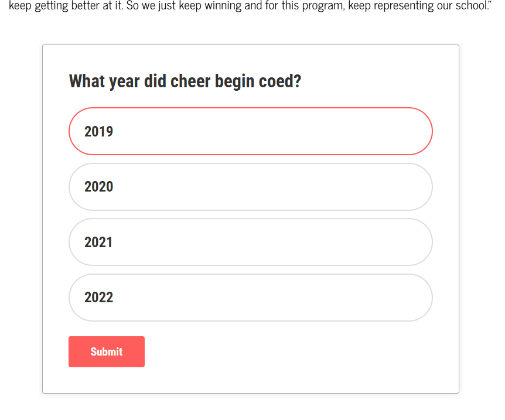Select the 2022 poll option
Viewport: 505px width, 420px height.
pyautogui.click(x=250, y=298)
